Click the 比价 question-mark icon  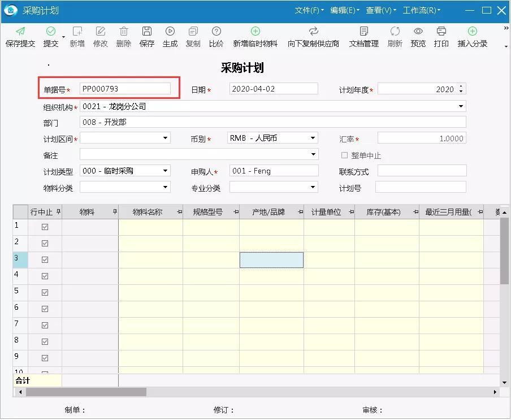216,31
